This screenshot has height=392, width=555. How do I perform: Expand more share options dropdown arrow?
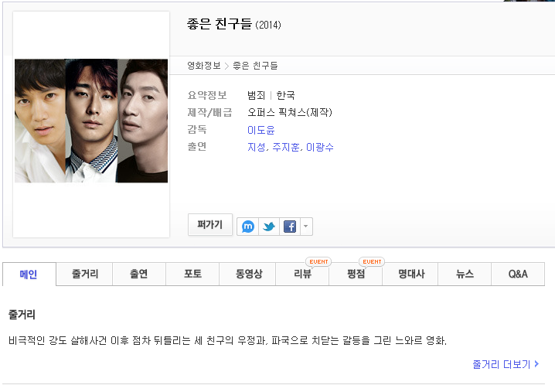click(306, 227)
